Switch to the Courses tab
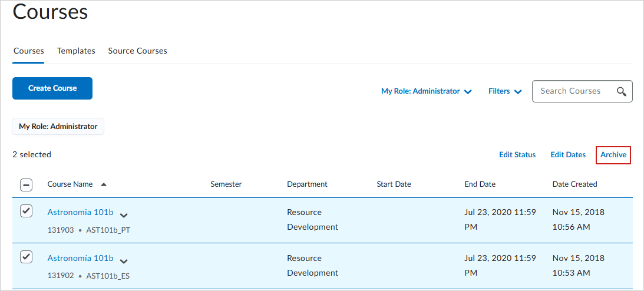The height and width of the screenshot is (291, 644). (x=29, y=51)
